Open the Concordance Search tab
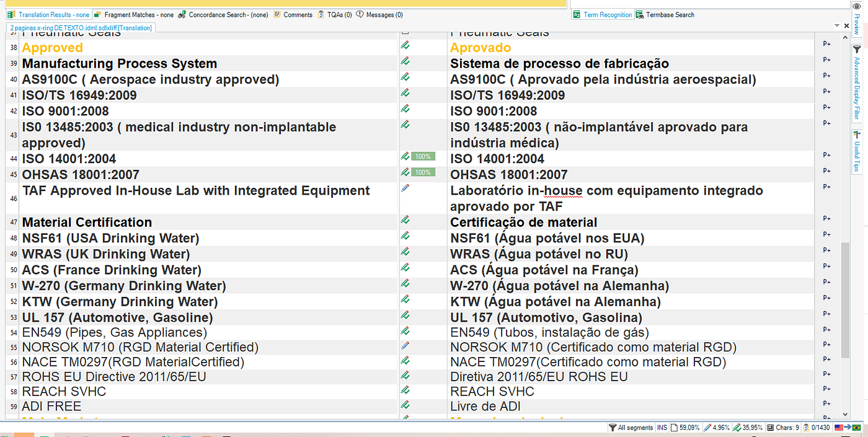 point(223,15)
